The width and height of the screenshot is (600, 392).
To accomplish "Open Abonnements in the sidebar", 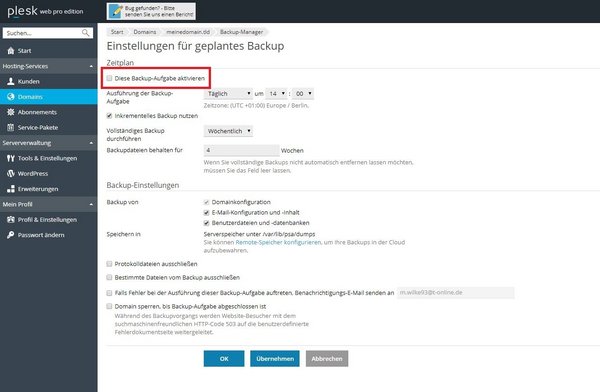I will point(49,112).
